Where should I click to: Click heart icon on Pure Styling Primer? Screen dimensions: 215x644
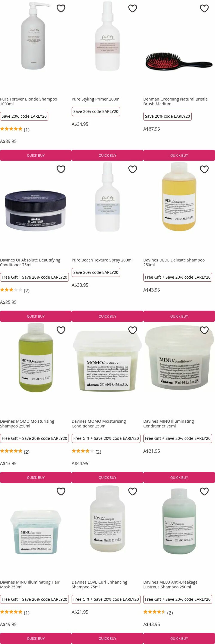(x=133, y=8)
